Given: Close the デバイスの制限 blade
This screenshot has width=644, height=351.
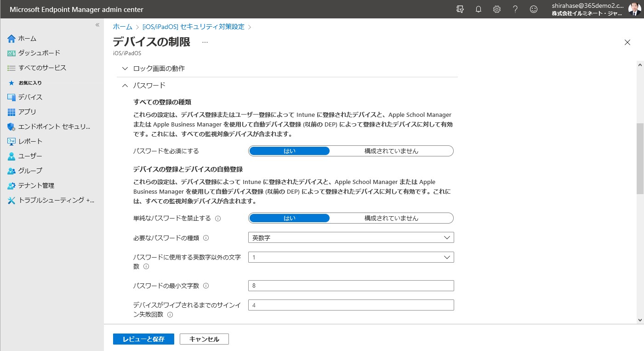Looking at the screenshot, I should (x=627, y=42).
